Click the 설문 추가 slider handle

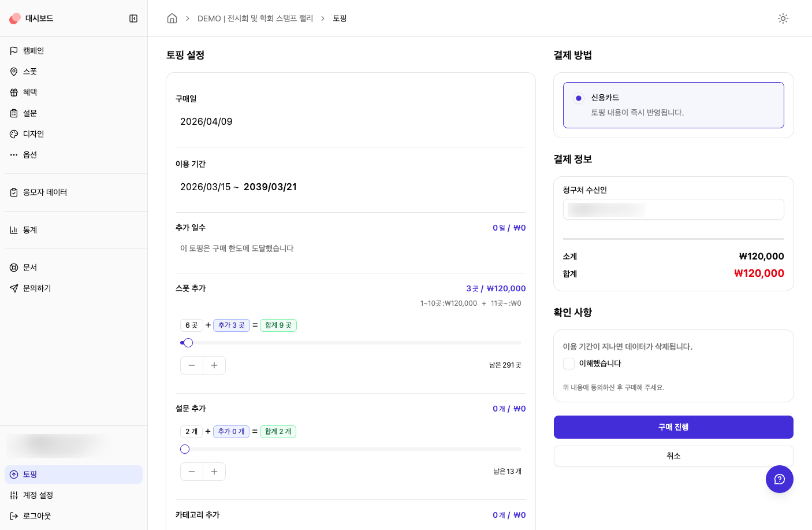click(185, 449)
